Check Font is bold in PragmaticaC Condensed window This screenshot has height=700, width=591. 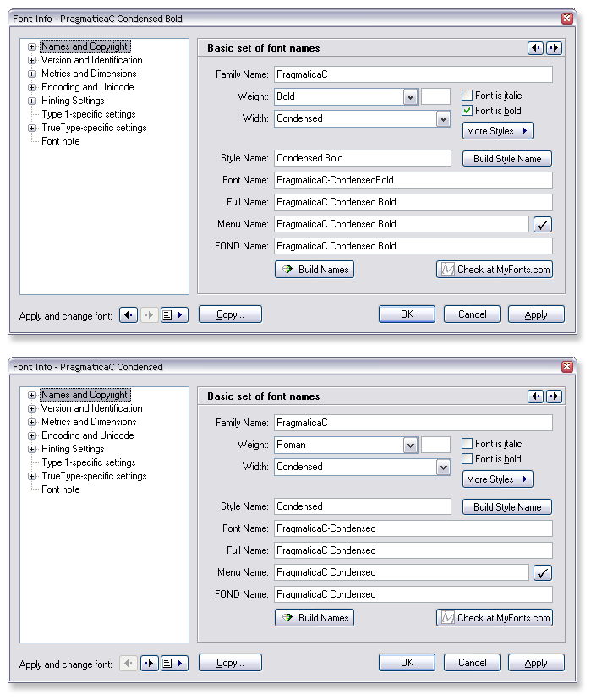point(467,458)
